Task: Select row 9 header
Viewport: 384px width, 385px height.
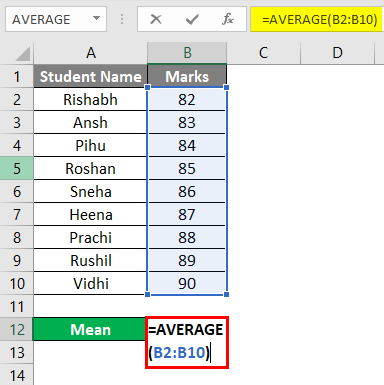Action: [x=17, y=260]
